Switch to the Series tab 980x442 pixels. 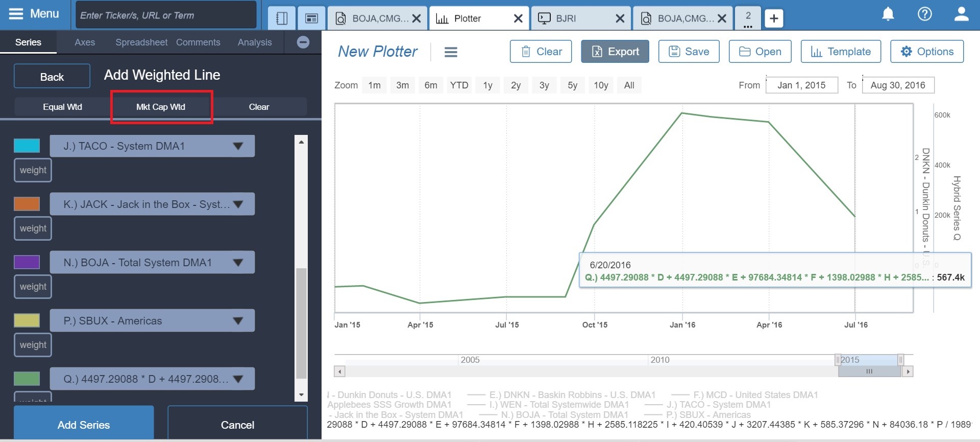28,42
